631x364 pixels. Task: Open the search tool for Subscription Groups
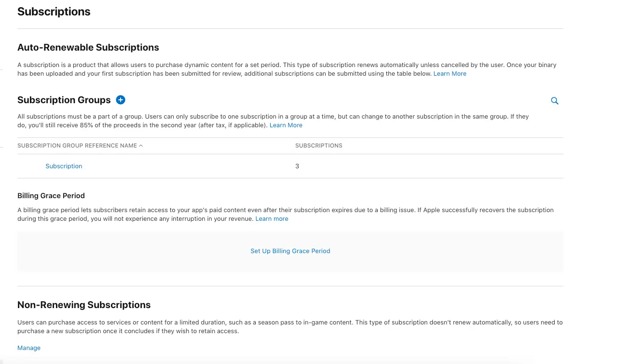pos(554,100)
